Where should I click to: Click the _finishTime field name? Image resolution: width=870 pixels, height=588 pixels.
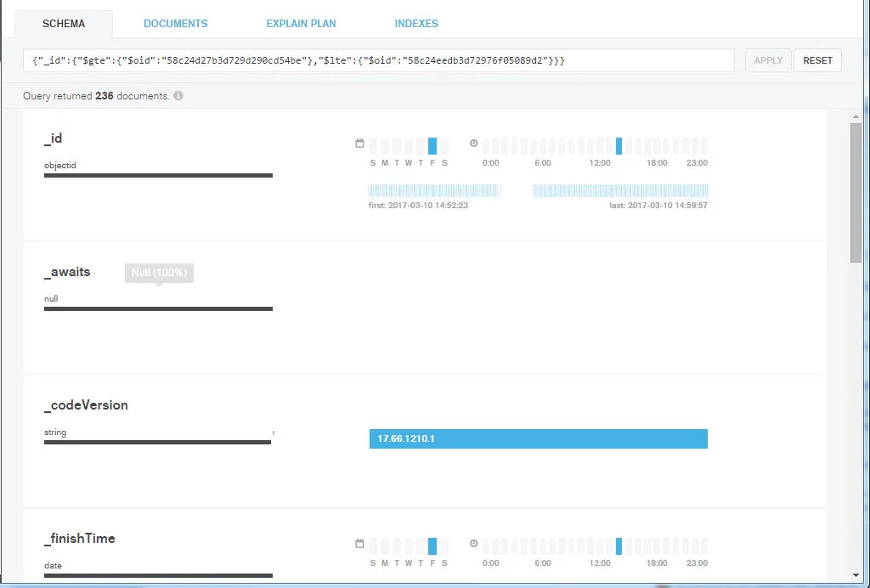click(80, 539)
